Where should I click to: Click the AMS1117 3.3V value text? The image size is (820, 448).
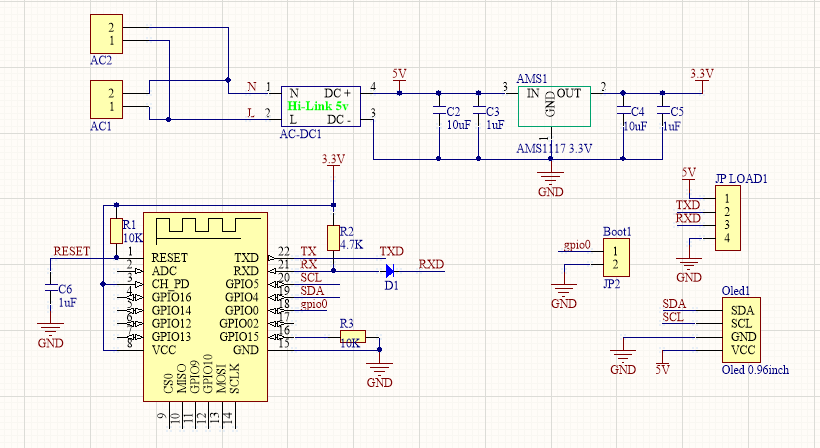[554, 149]
